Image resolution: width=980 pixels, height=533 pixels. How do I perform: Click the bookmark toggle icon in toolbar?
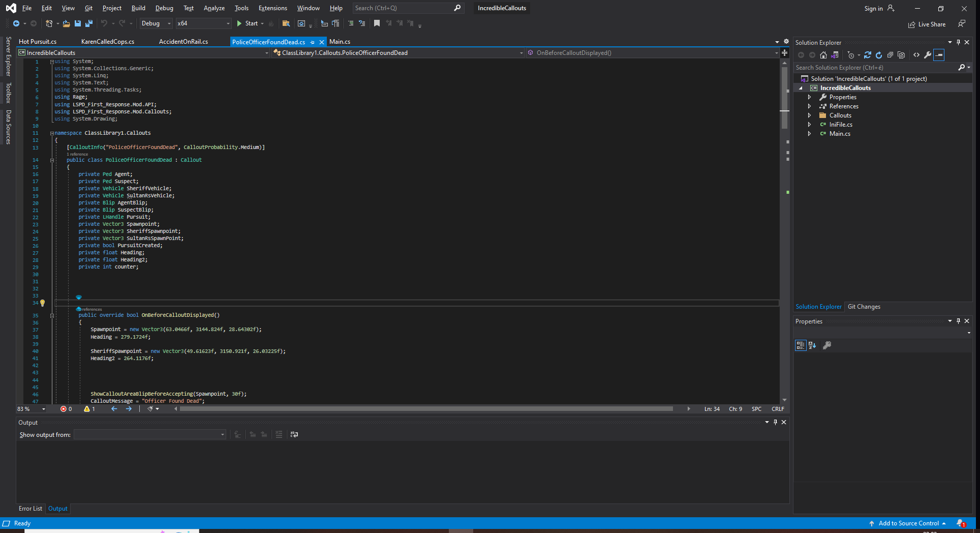click(x=377, y=23)
